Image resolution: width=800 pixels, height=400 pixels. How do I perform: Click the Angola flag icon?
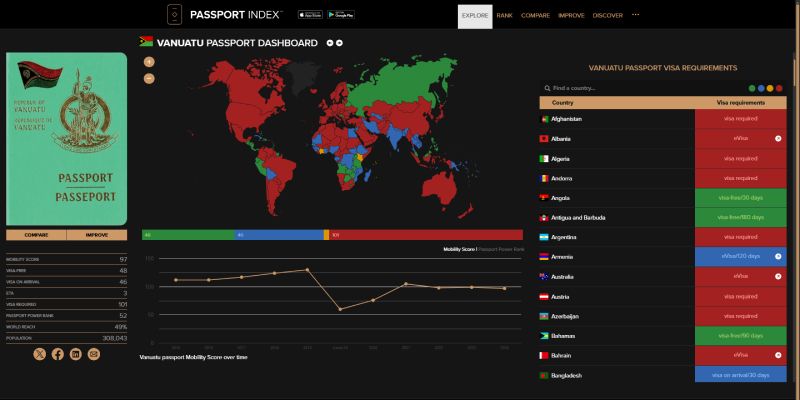pos(544,198)
